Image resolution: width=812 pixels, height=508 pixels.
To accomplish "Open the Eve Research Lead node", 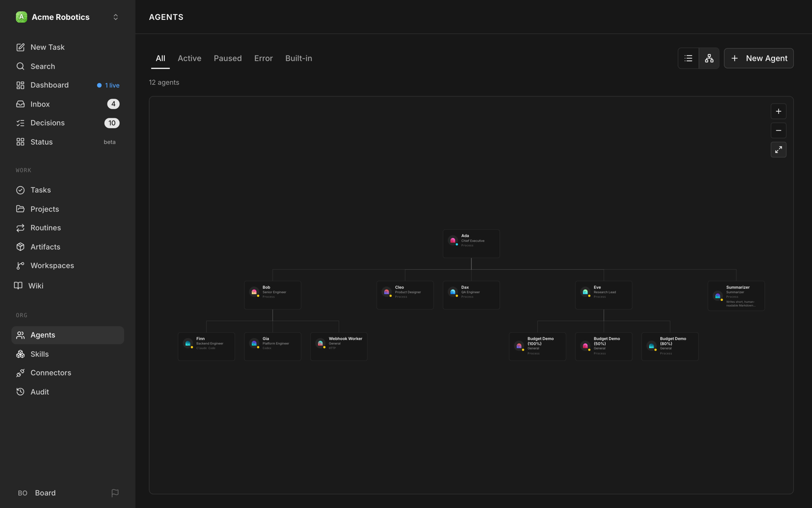I will pos(604,295).
